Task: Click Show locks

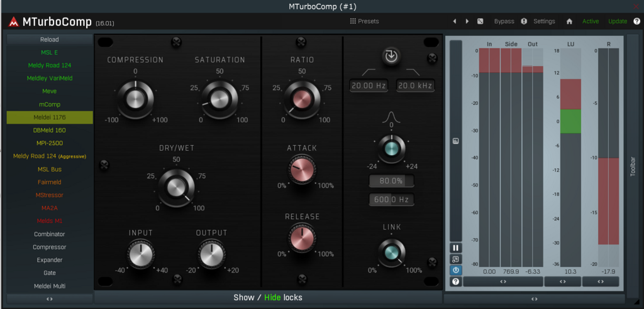Action: (x=244, y=298)
